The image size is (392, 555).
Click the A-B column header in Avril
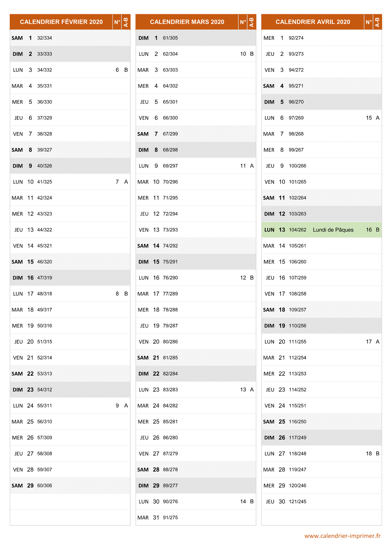coord(377,22)
